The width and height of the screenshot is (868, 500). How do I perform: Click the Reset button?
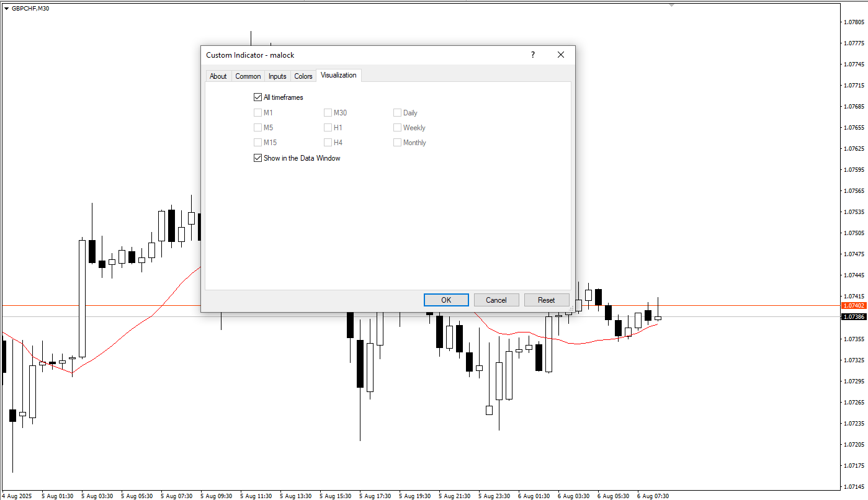(x=547, y=300)
